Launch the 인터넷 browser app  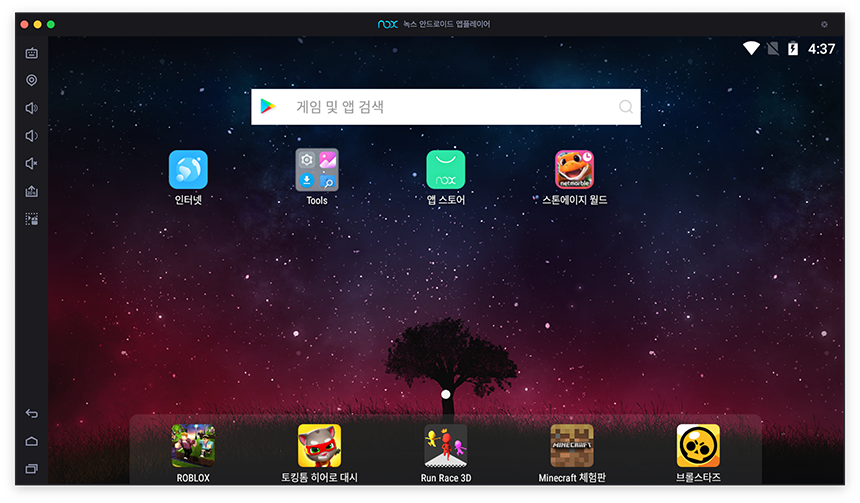pos(188,169)
